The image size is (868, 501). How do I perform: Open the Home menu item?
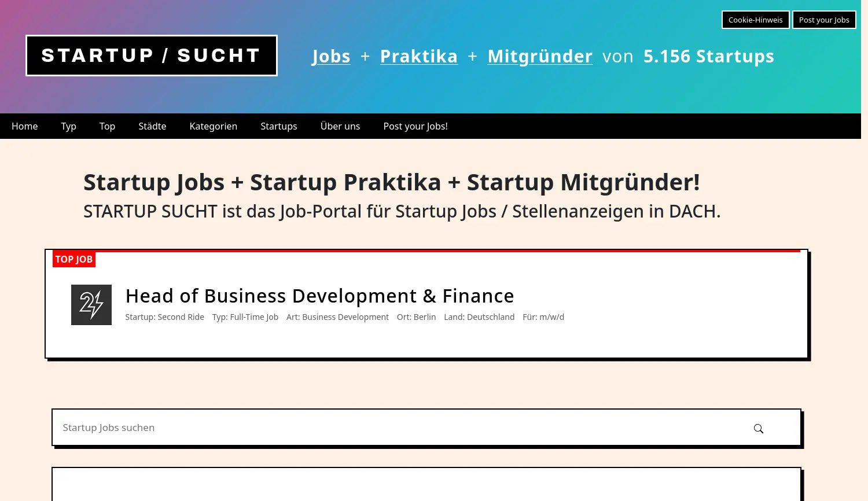point(24,126)
